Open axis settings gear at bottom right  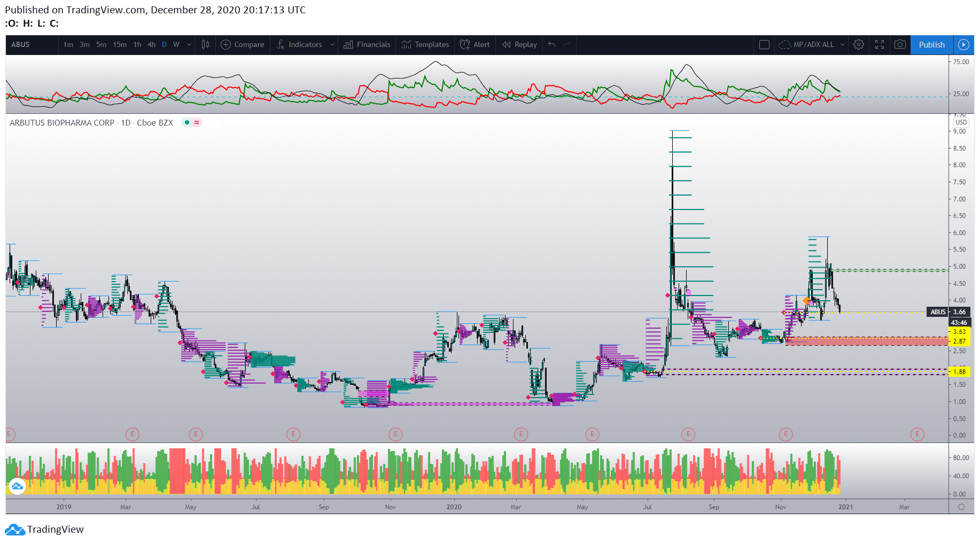click(x=961, y=507)
